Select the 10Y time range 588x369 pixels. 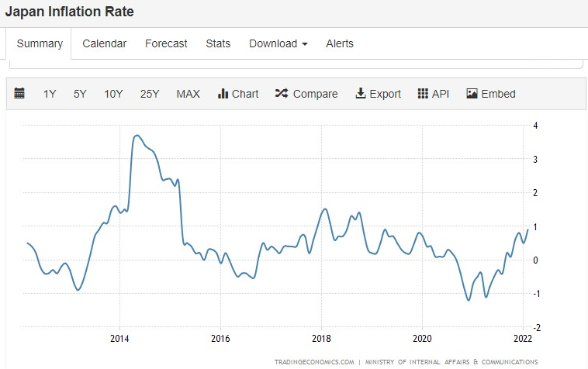[113, 94]
